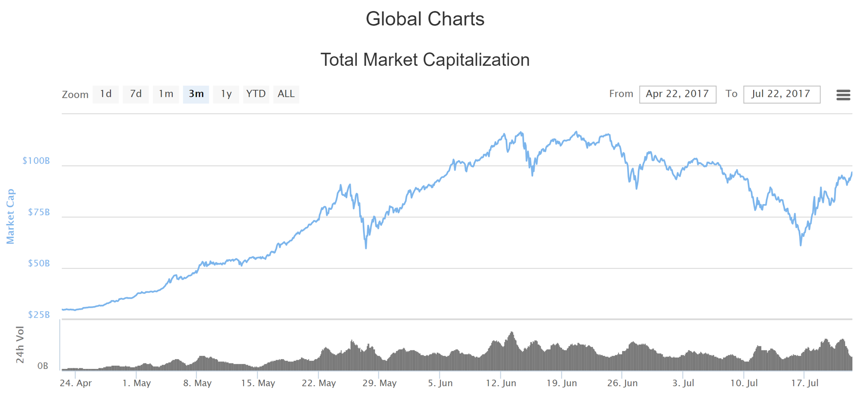Viewport: 868px width, 394px height.
Task: Click the From date field
Action: [677, 94]
